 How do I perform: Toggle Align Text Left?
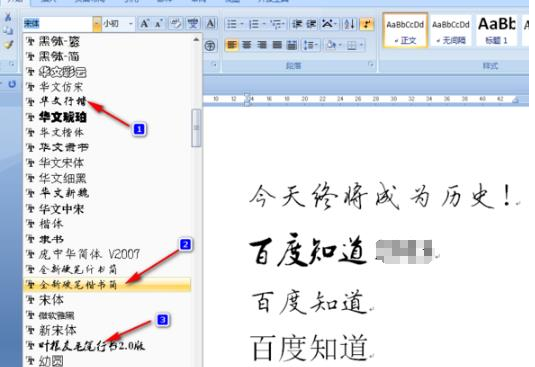232,45
